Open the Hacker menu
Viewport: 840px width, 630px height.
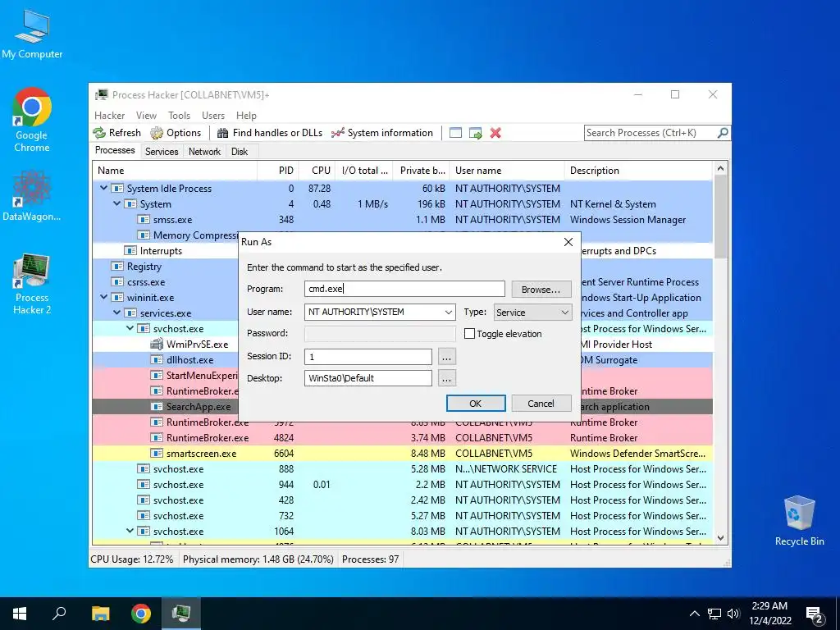click(109, 115)
